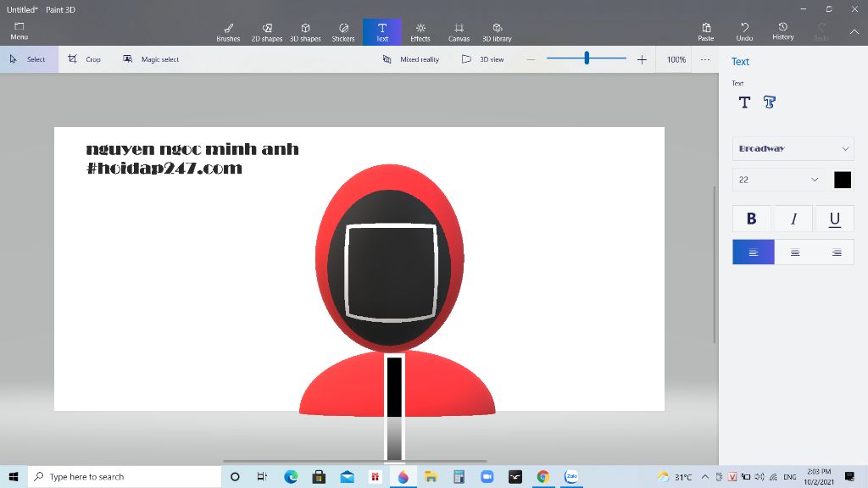Open Task View on the taskbar
Image resolution: width=868 pixels, height=488 pixels.
tap(263, 476)
